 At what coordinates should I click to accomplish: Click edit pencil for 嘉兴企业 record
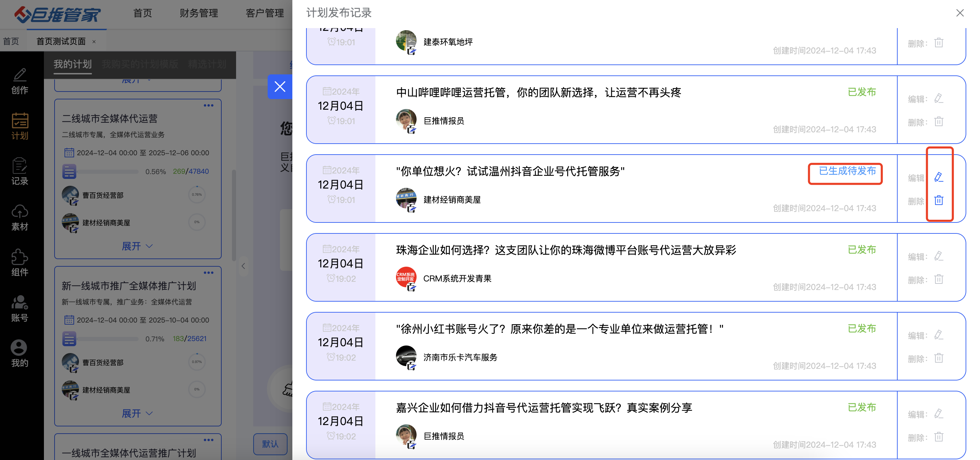pos(938,414)
